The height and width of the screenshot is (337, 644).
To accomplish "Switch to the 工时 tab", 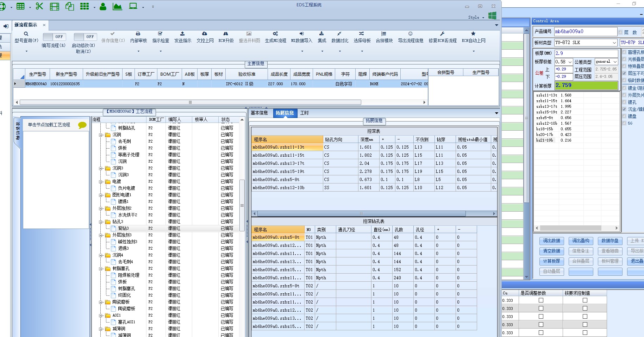I will pyautogui.click(x=304, y=113).
